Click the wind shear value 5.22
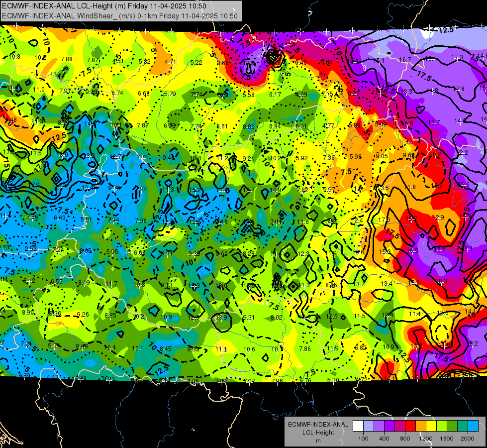This screenshot has height=448, width=487. (196, 63)
